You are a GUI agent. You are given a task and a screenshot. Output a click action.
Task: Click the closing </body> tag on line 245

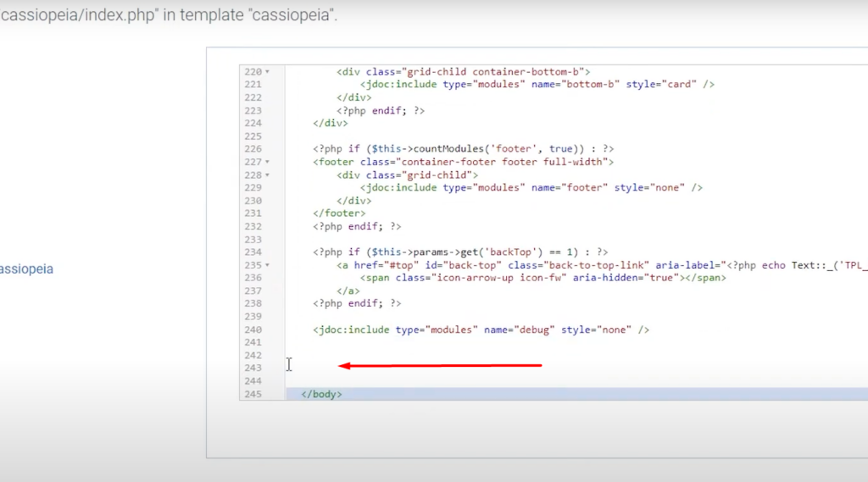click(321, 395)
